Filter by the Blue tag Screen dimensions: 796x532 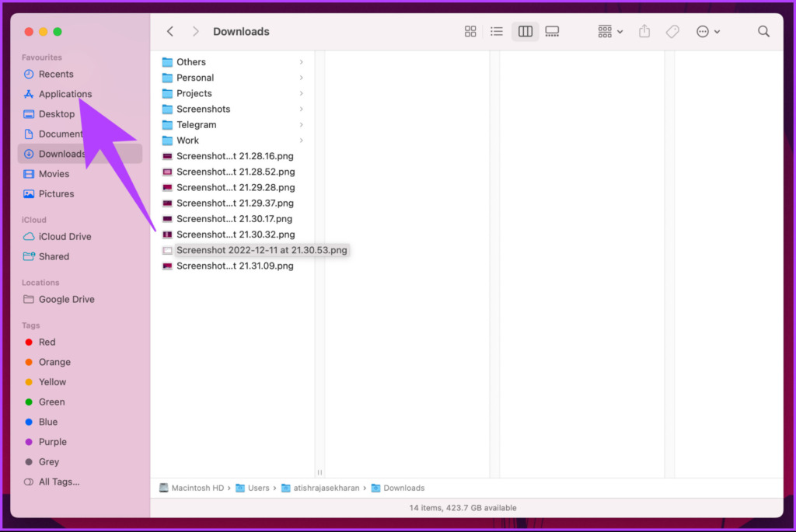click(80, 422)
